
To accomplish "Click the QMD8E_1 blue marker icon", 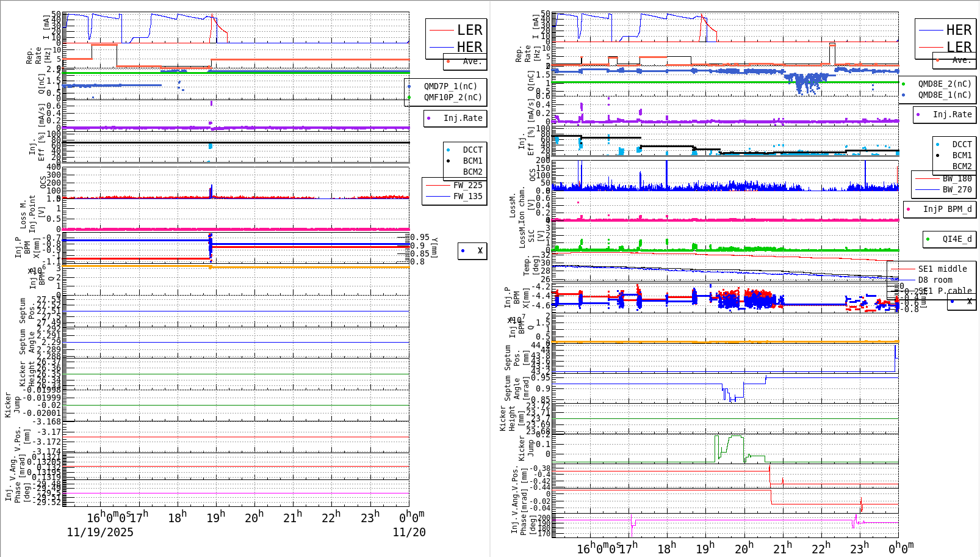I will point(904,95).
